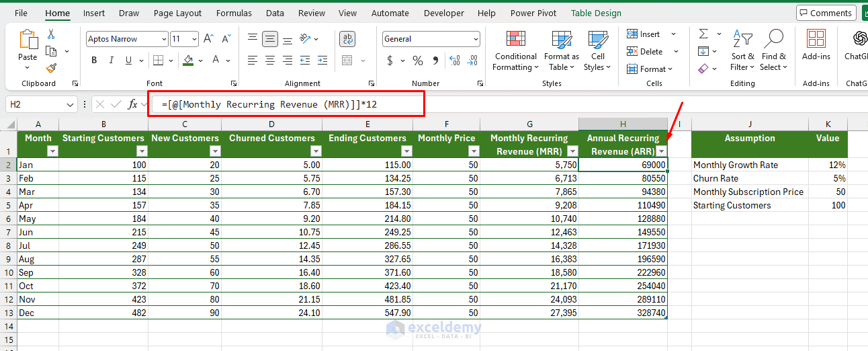Image resolution: width=868 pixels, height=351 pixels.
Task: Click the Copy icon in Clipboard
Action: coord(51,51)
